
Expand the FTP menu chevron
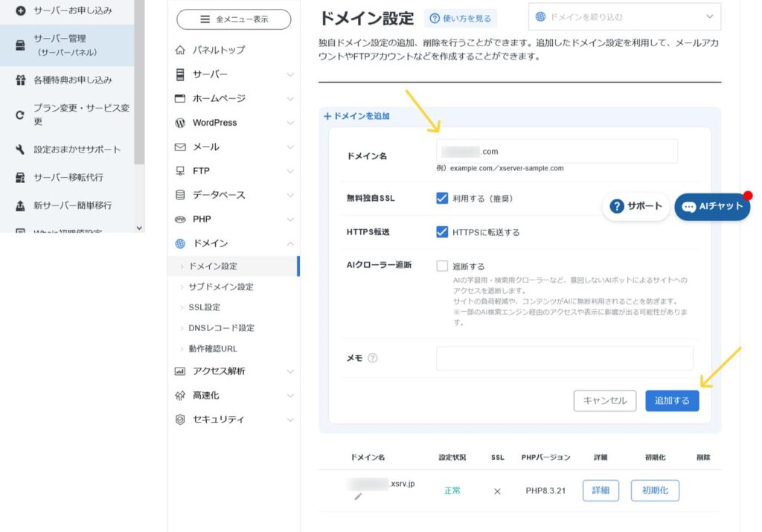(x=290, y=171)
